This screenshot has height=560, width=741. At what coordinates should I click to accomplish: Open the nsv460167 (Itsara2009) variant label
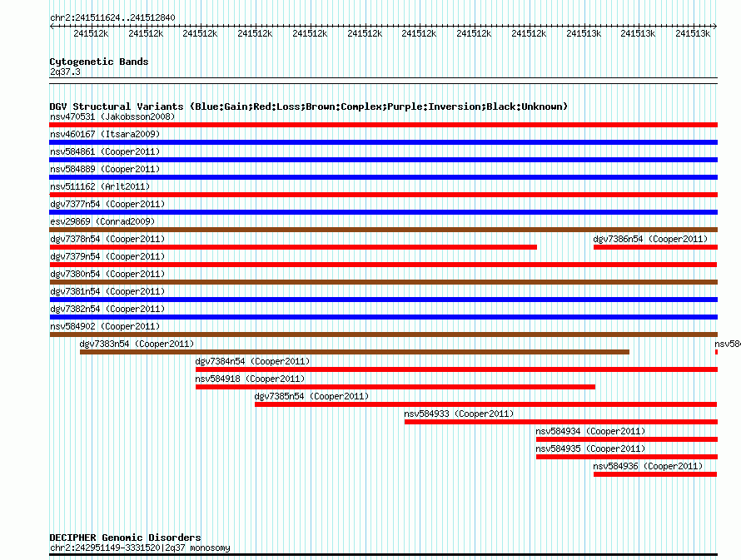point(105,134)
